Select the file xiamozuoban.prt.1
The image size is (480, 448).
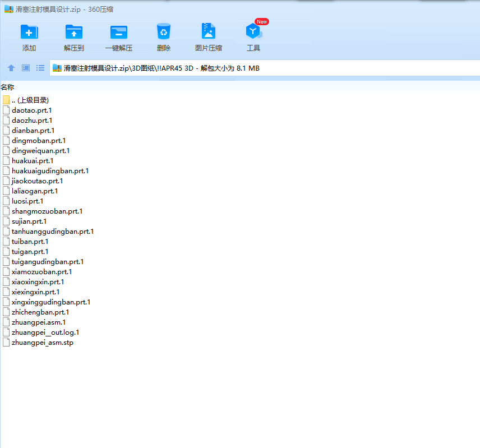pos(41,272)
